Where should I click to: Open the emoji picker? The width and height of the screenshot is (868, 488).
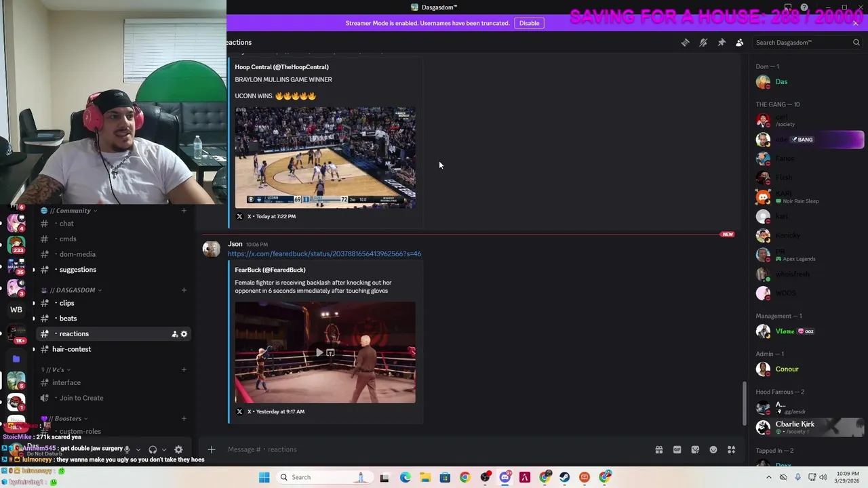(x=713, y=449)
